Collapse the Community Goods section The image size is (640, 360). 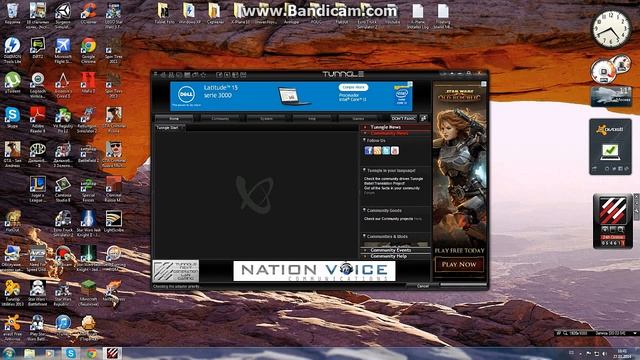[364, 210]
